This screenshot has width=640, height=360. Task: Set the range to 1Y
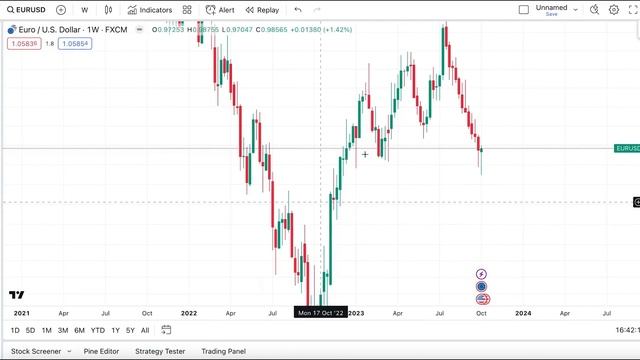[x=116, y=331]
